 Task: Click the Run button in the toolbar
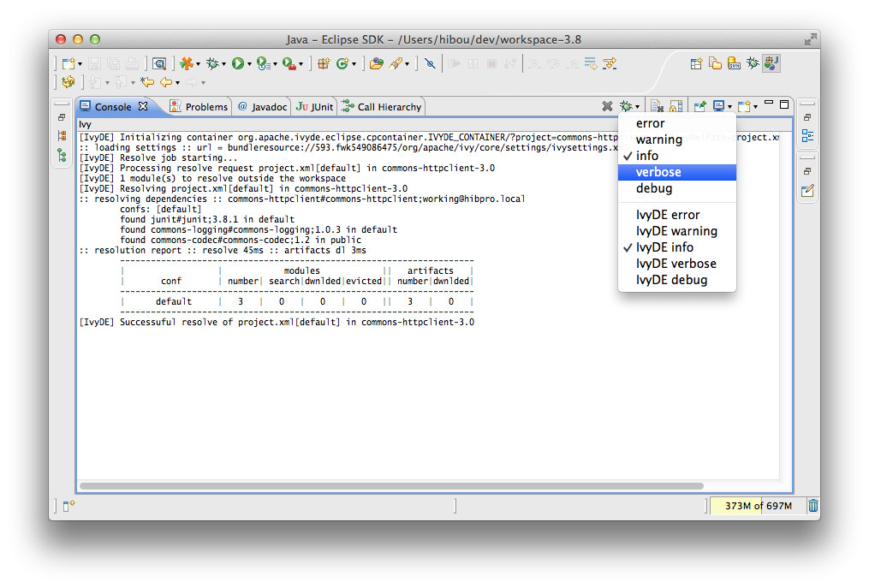[237, 63]
